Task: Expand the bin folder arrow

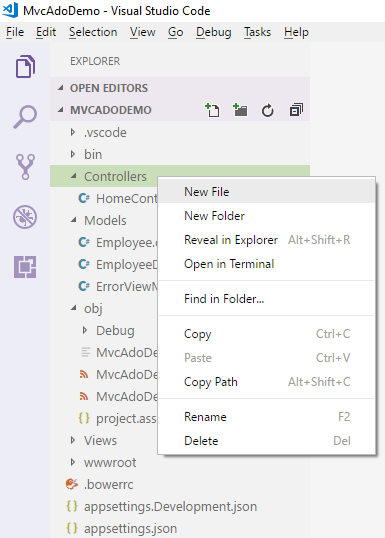Action: pos(73,154)
